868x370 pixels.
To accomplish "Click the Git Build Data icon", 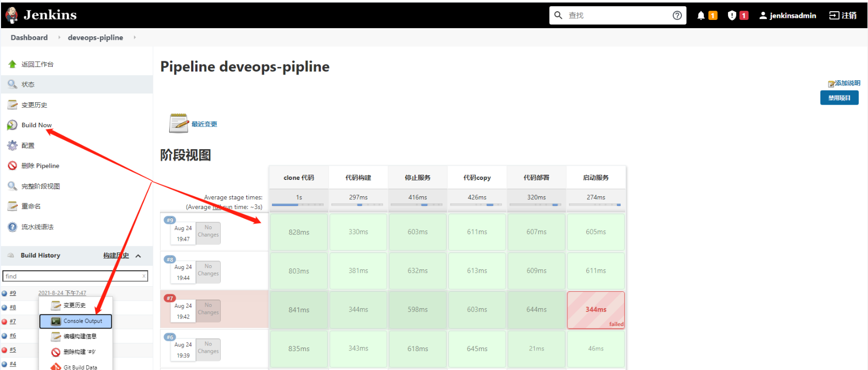I will coord(56,366).
